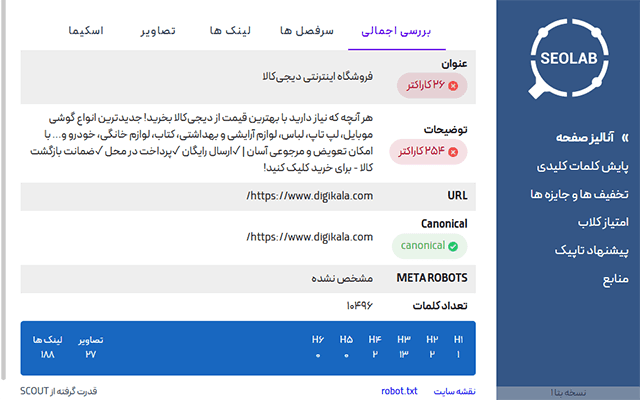
Task: Click the تعداد کلمات label
Action: [x=440, y=306]
